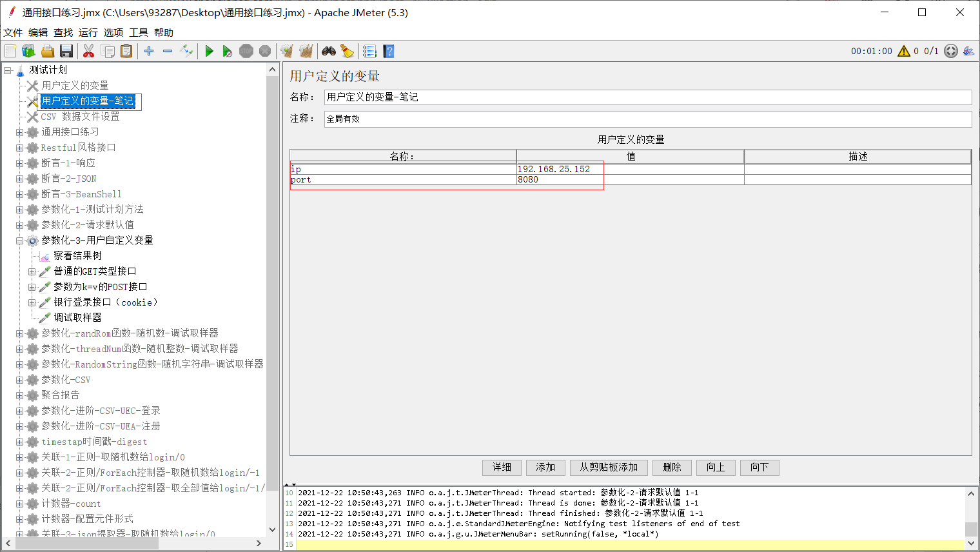Click the New test plan icon
This screenshot has height=552, width=980.
click(x=10, y=51)
